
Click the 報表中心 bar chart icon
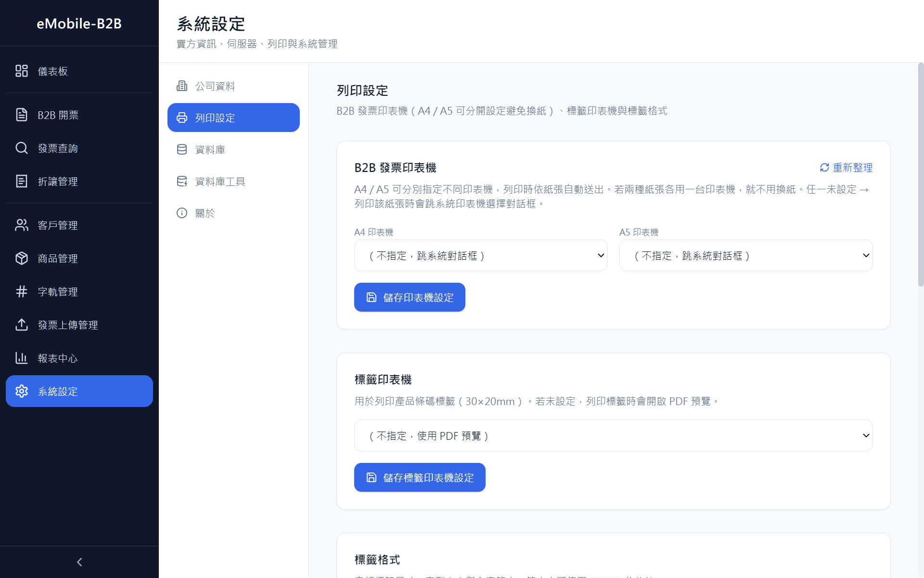[x=22, y=358]
